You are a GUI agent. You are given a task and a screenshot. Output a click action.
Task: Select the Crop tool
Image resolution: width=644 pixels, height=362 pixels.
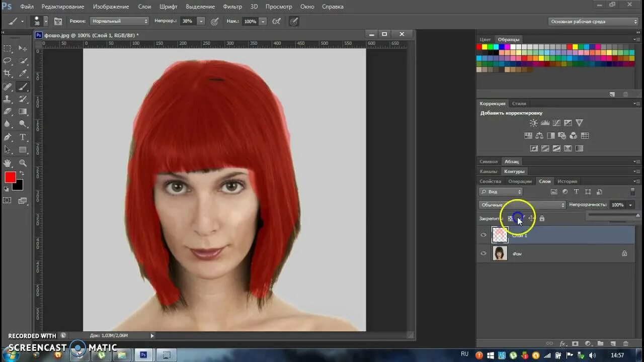point(8,73)
